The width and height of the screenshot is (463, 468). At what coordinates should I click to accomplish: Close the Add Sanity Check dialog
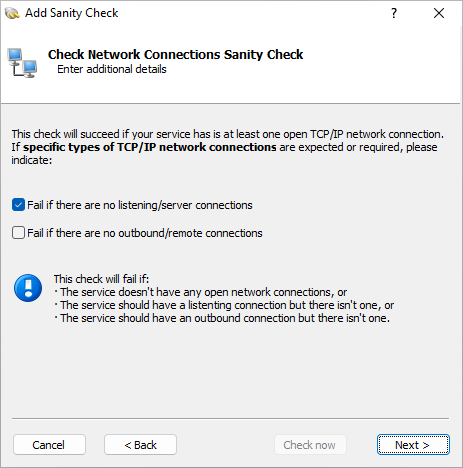tap(439, 13)
